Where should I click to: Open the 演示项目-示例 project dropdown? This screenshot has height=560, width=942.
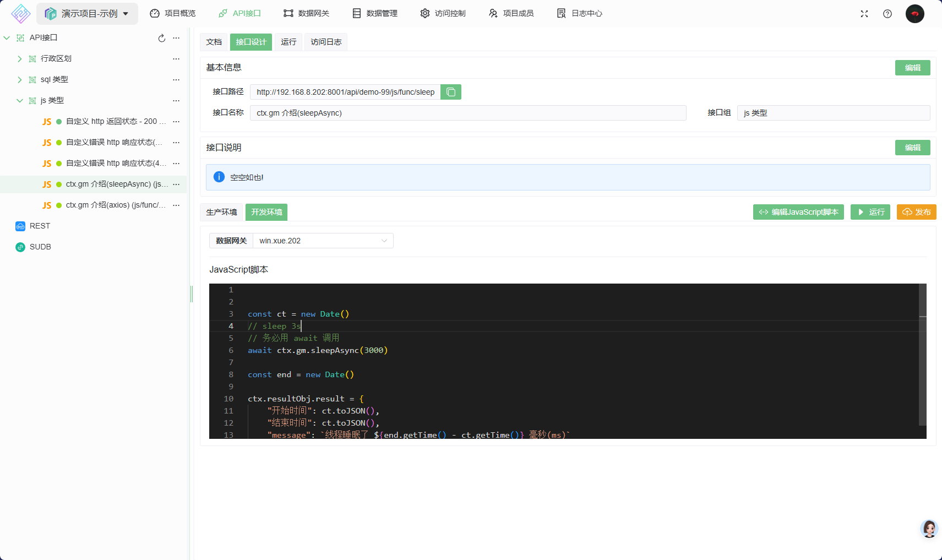(87, 14)
